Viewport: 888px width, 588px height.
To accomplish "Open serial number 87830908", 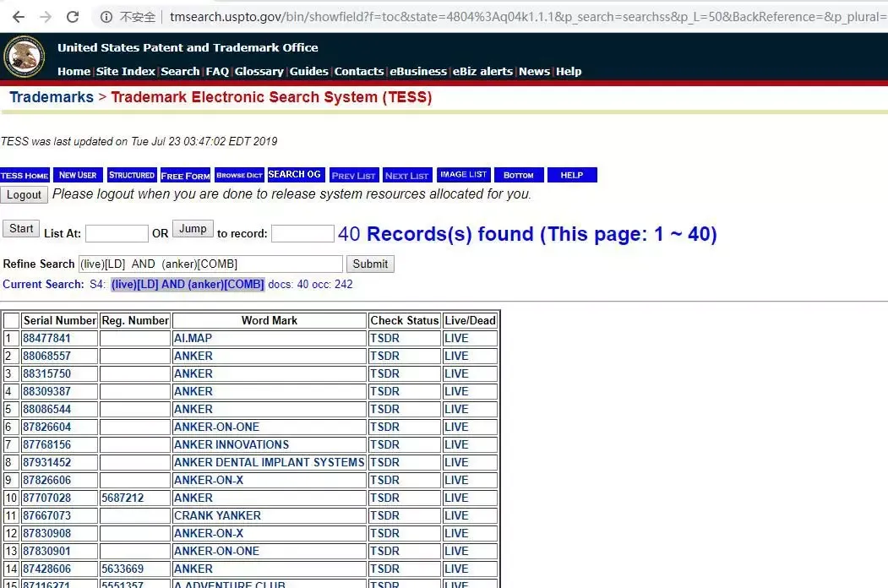I will [x=46, y=533].
